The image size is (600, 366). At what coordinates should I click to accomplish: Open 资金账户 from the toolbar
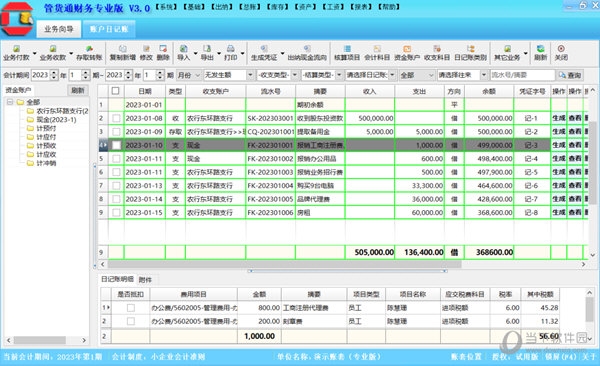coord(407,53)
